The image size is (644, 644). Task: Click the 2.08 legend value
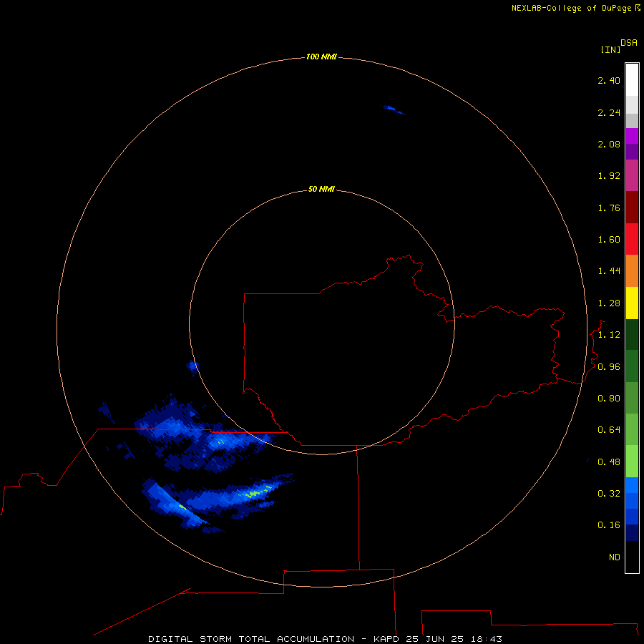click(x=609, y=144)
